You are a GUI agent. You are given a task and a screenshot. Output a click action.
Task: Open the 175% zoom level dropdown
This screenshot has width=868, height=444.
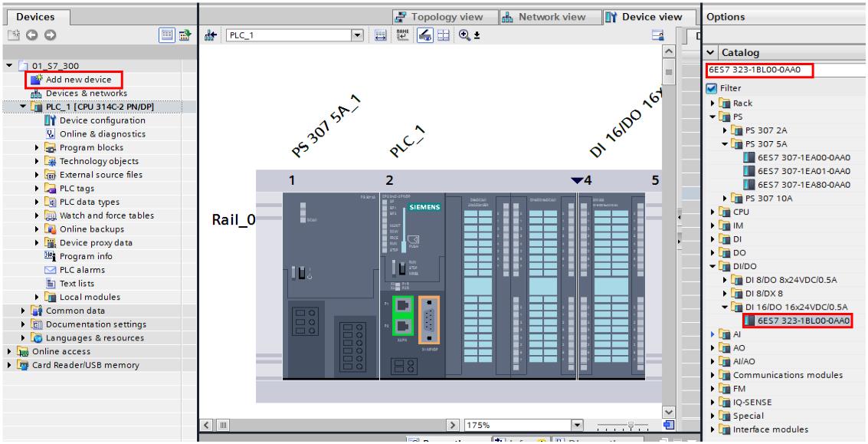[x=578, y=425]
